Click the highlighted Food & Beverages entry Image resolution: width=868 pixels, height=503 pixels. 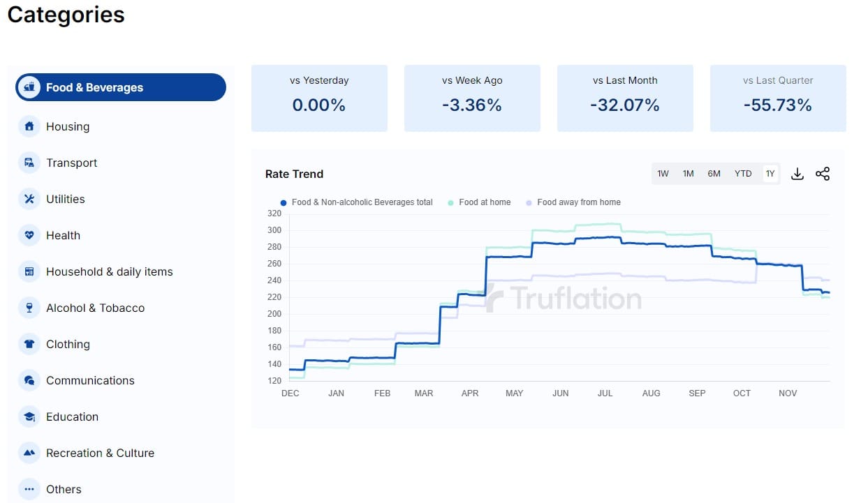[119, 87]
